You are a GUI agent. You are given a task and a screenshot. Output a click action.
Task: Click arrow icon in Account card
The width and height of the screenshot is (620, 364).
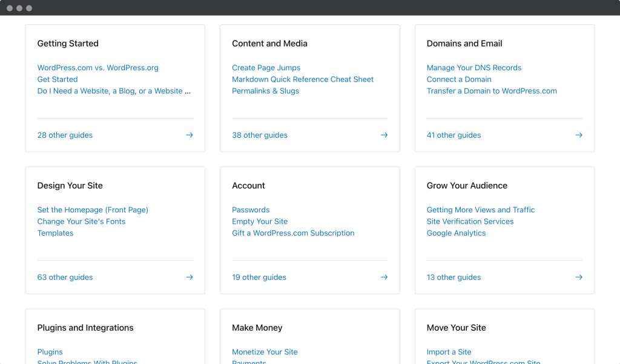[384, 278]
